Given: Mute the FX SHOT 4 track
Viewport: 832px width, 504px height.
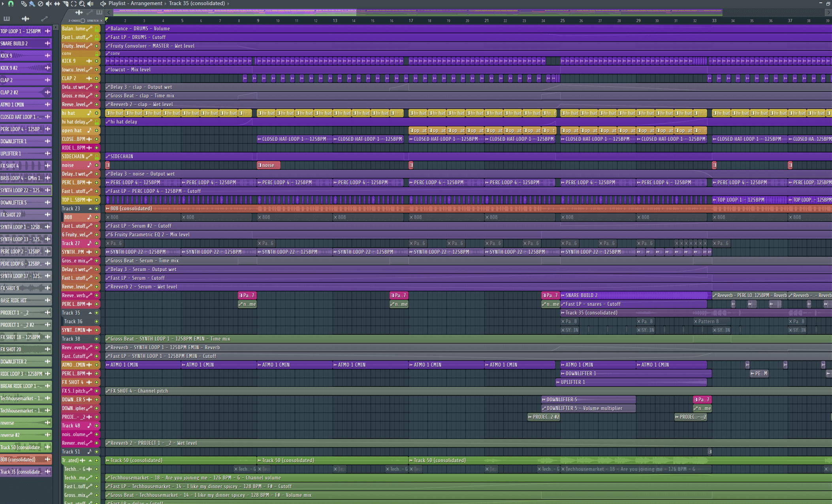Looking at the screenshot, I should point(96,382).
